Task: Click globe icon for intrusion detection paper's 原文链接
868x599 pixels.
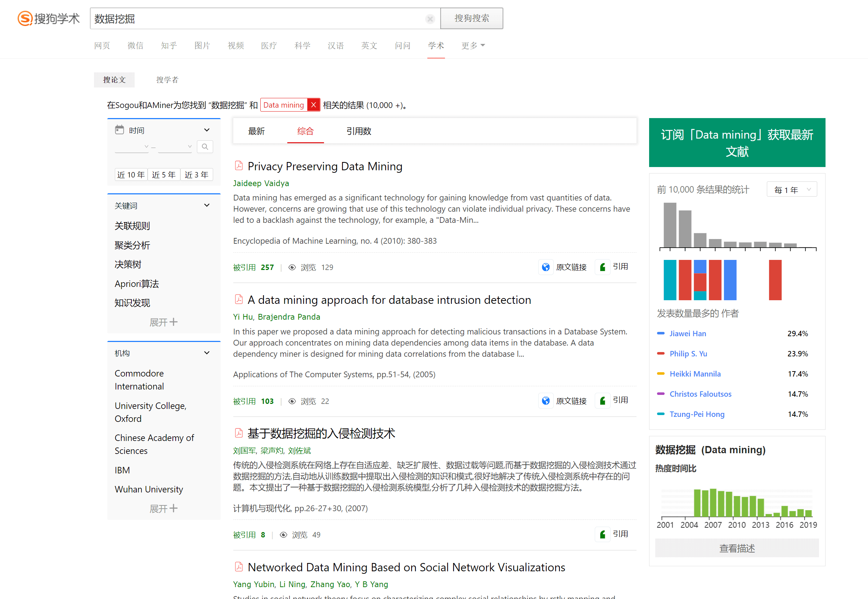Action: pyautogui.click(x=546, y=401)
